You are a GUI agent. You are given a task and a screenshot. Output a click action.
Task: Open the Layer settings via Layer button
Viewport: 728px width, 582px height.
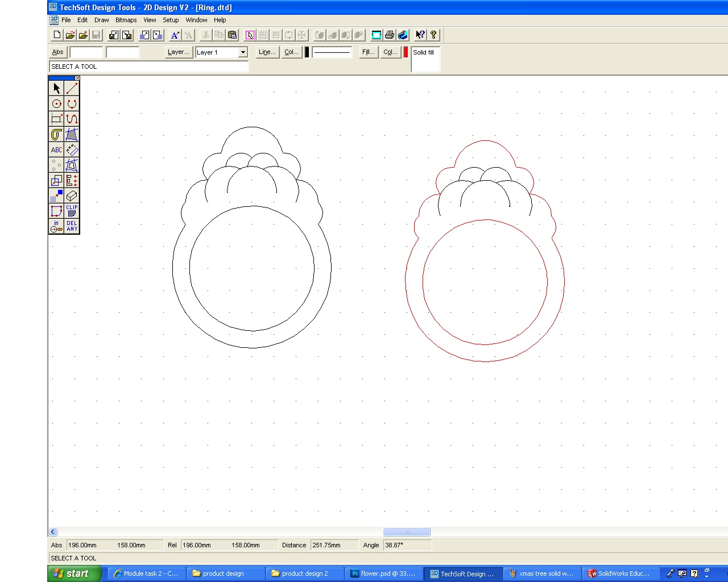point(178,52)
